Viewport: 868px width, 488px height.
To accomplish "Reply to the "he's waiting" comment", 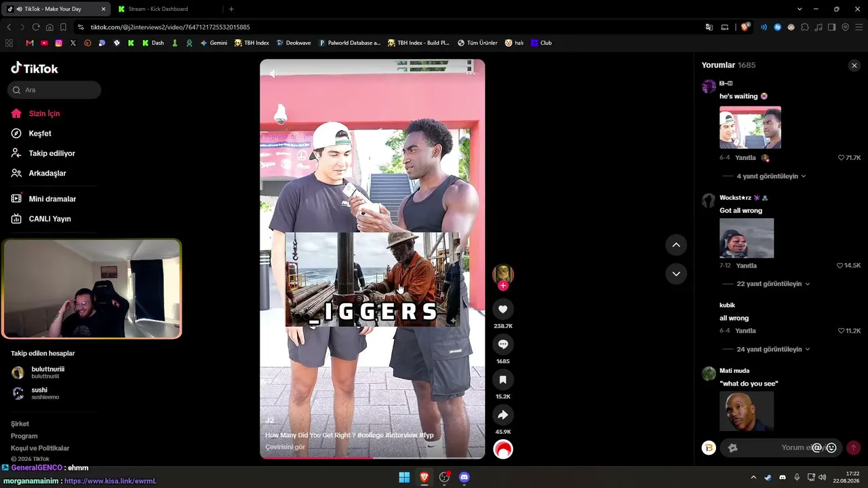I will [x=745, y=158].
